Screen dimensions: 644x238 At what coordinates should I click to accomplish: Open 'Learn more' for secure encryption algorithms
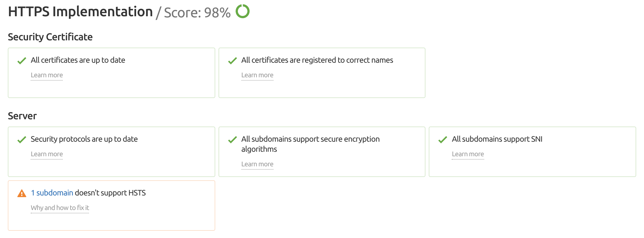(x=257, y=164)
